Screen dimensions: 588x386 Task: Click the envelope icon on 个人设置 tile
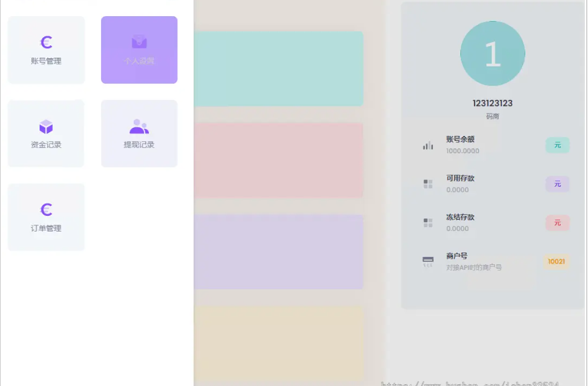coord(139,42)
